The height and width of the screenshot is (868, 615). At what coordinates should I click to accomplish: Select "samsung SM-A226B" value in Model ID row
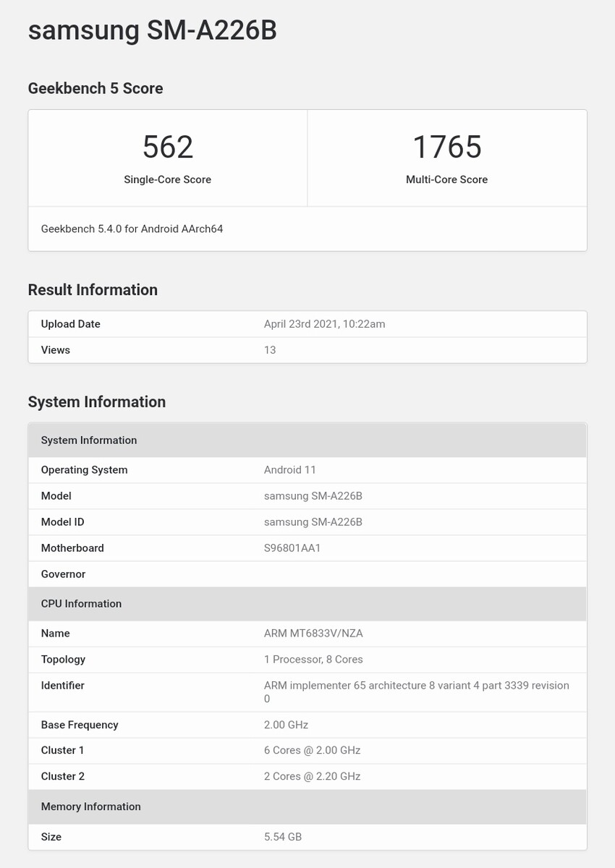[313, 522]
